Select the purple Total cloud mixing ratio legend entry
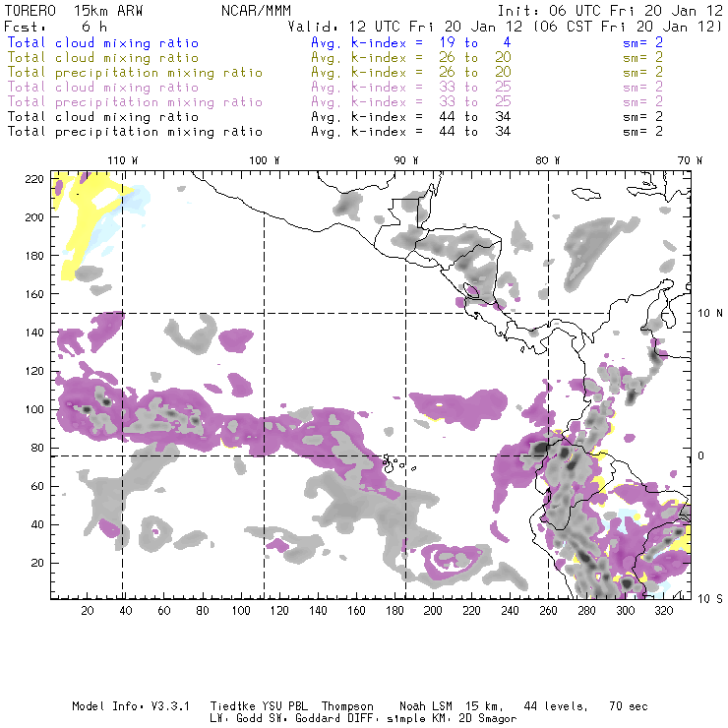 coord(103,88)
